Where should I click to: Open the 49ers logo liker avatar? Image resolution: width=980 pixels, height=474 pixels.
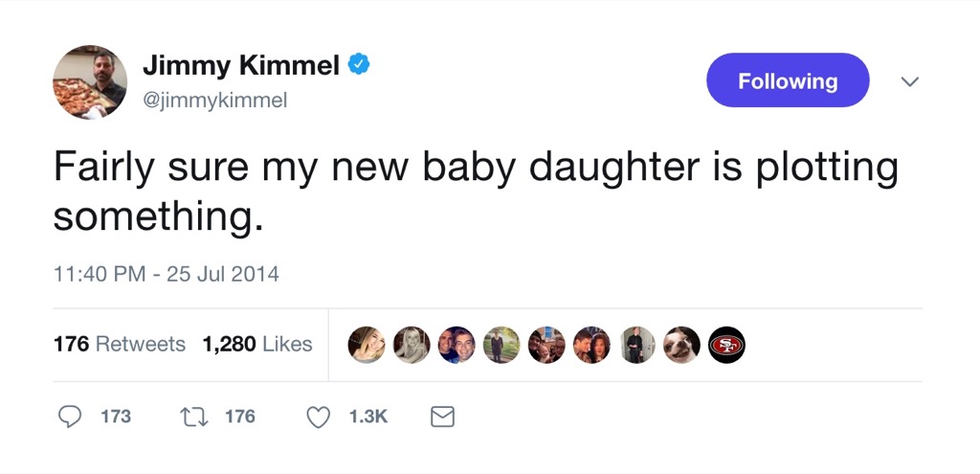[x=726, y=345]
